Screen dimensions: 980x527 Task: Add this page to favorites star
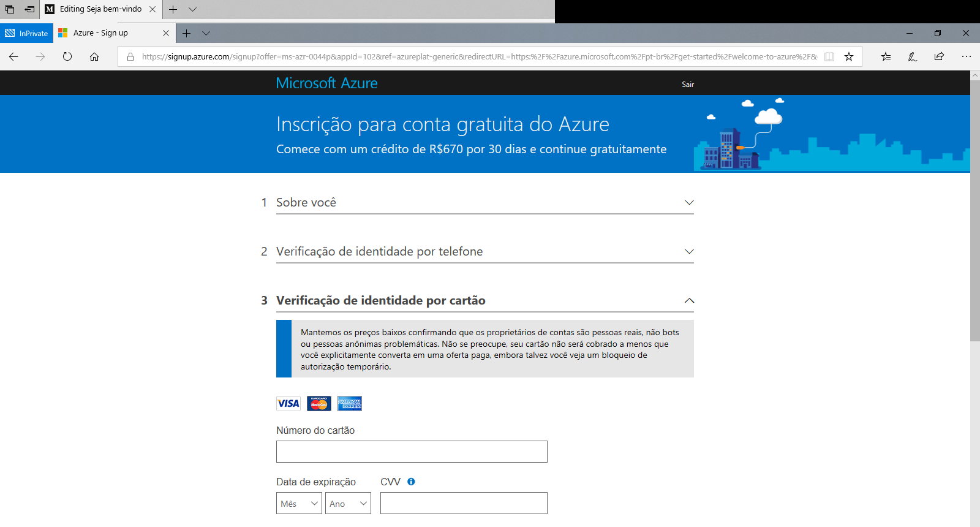[x=849, y=56]
